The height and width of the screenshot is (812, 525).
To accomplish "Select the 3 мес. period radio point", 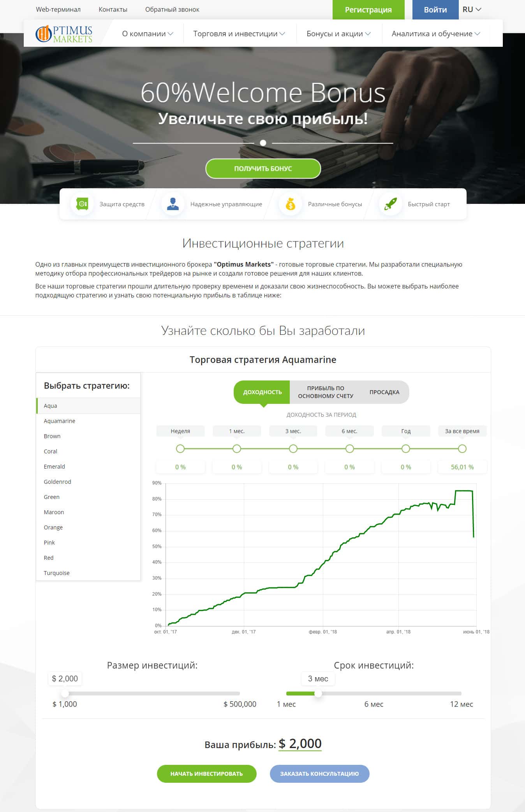I will (x=293, y=449).
